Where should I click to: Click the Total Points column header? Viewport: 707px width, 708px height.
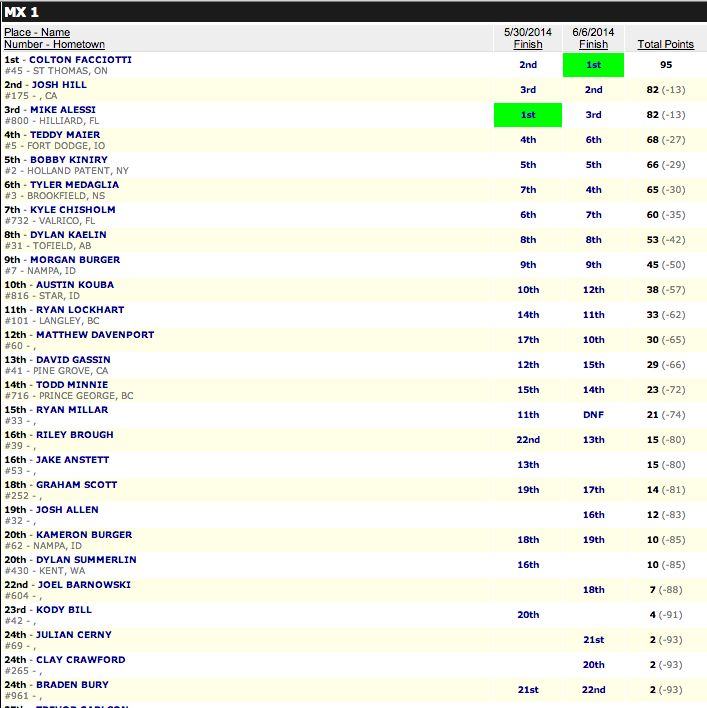[665, 44]
